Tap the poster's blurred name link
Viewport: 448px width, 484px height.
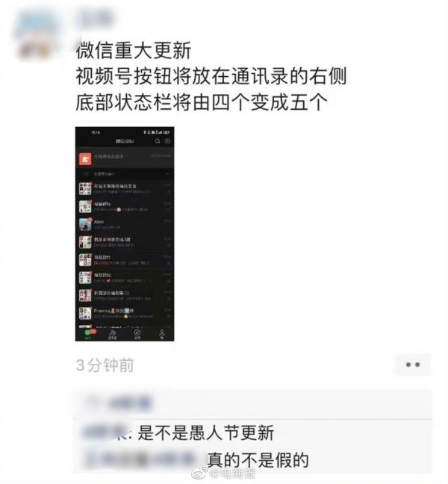pyautogui.click(x=96, y=18)
